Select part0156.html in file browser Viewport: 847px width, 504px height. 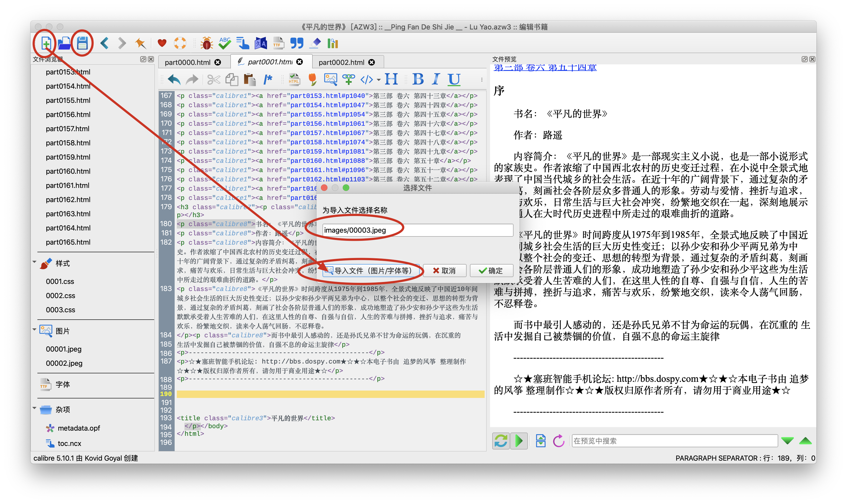(68, 115)
